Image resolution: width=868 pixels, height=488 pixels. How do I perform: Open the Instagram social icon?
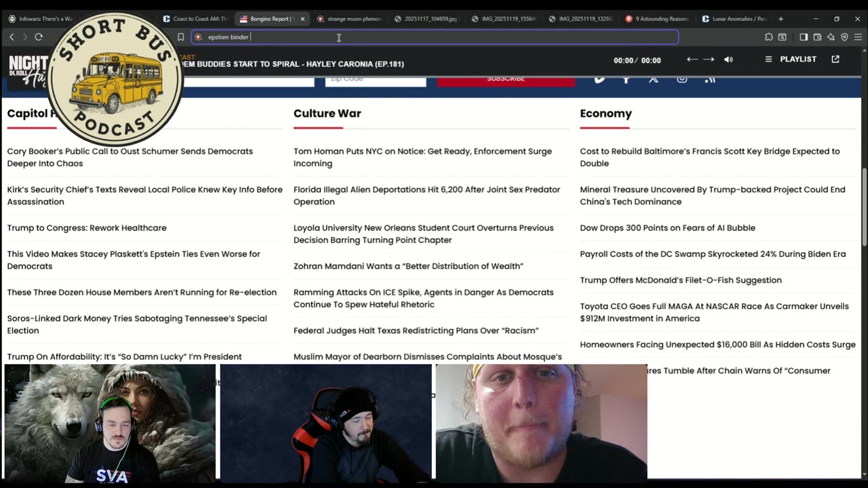[682, 79]
